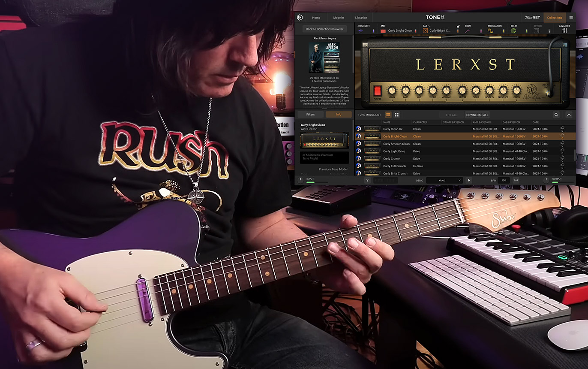Click the Comp effect curve icon

tap(468, 31)
